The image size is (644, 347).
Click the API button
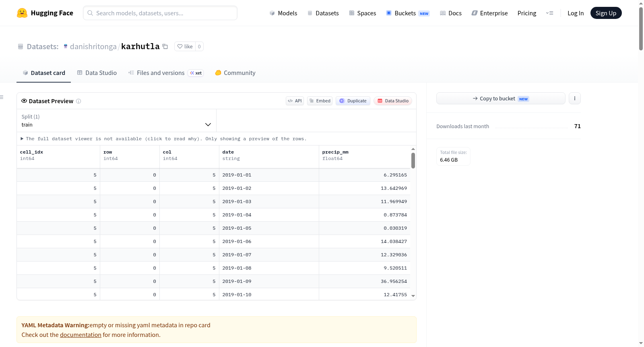(x=295, y=101)
